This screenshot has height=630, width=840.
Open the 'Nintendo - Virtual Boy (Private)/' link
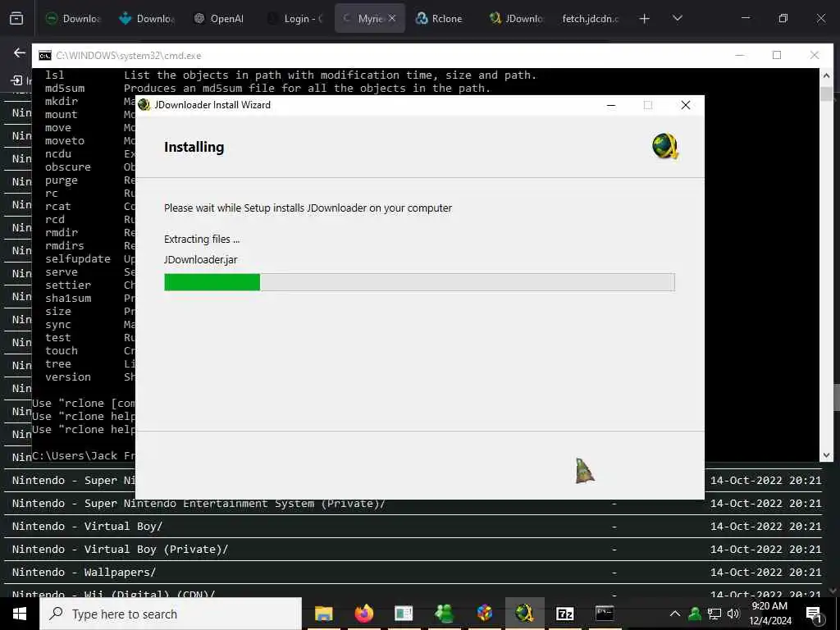pyautogui.click(x=120, y=550)
